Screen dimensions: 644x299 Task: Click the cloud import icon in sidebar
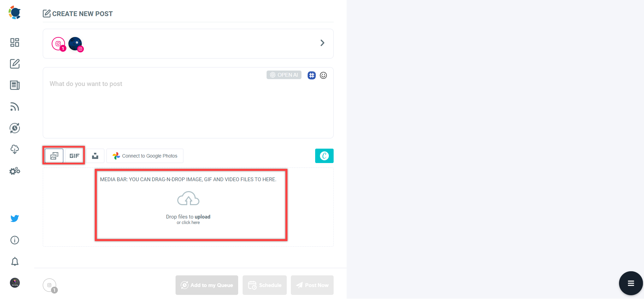pyautogui.click(x=15, y=149)
